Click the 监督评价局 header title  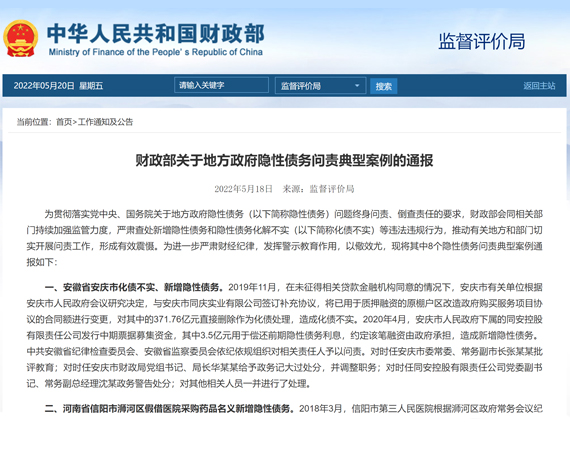(x=482, y=41)
